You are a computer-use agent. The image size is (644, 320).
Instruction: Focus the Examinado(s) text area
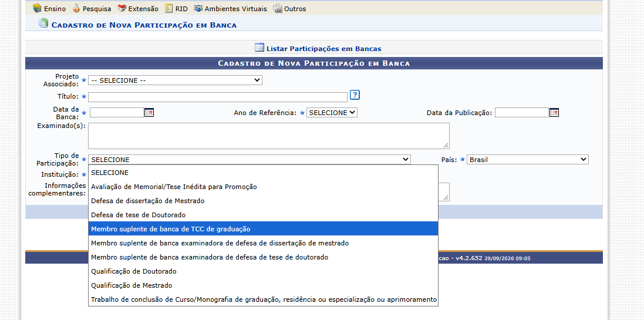pos(269,136)
